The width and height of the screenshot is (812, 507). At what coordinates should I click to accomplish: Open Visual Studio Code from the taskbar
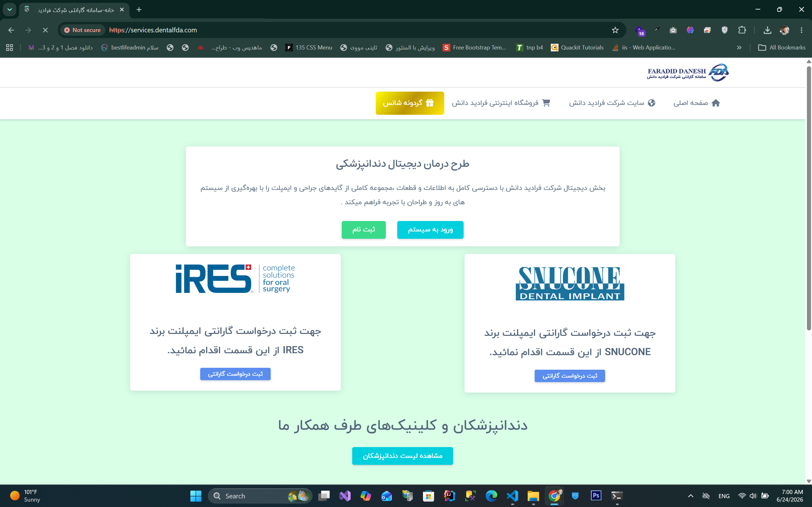[x=512, y=496]
